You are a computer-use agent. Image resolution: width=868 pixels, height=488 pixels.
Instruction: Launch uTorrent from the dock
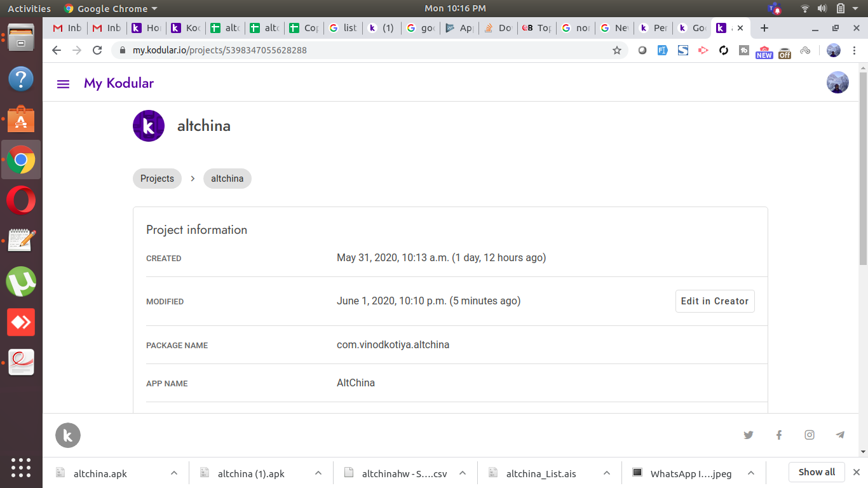(21, 282)
